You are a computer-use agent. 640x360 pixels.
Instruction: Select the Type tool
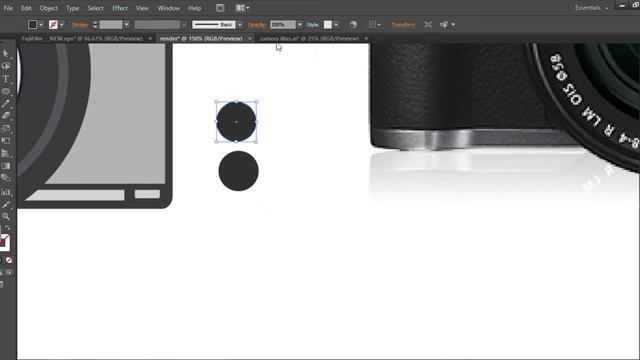[x=6, y=79]
